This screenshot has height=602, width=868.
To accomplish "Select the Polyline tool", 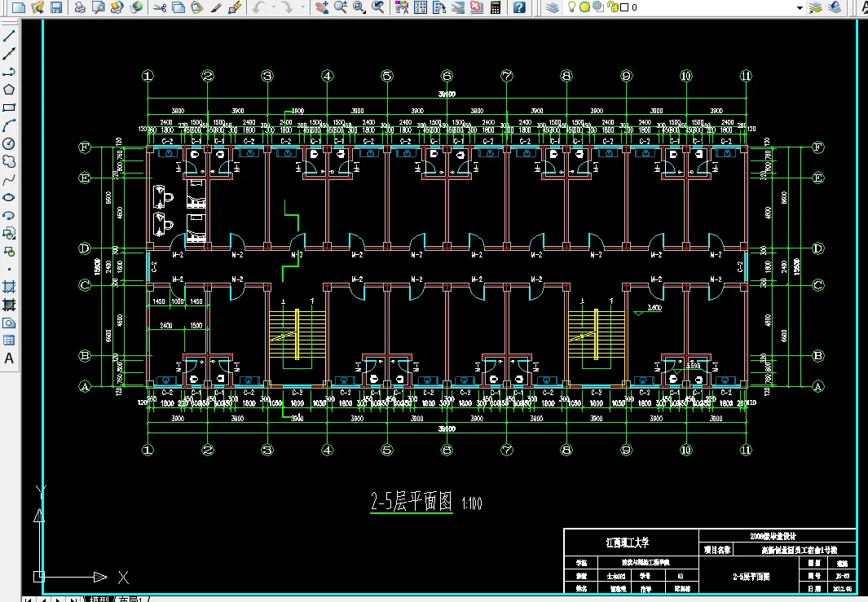I will click(9, 72).
